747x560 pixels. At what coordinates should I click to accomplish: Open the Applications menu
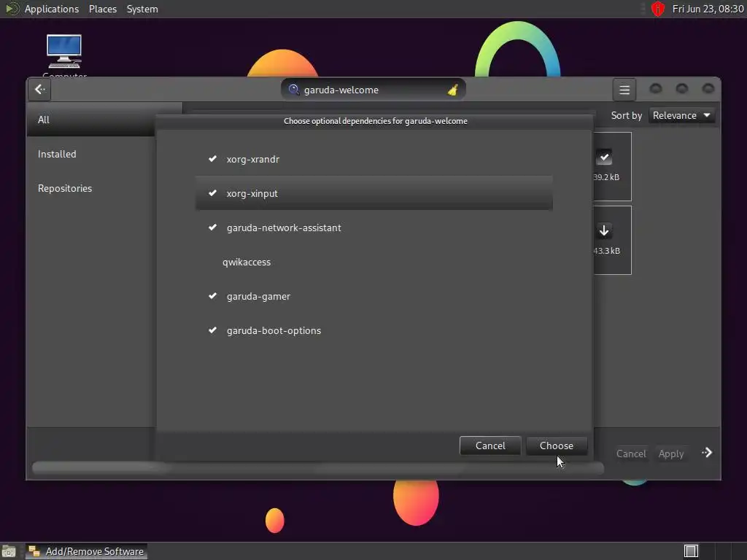(52, 9)
